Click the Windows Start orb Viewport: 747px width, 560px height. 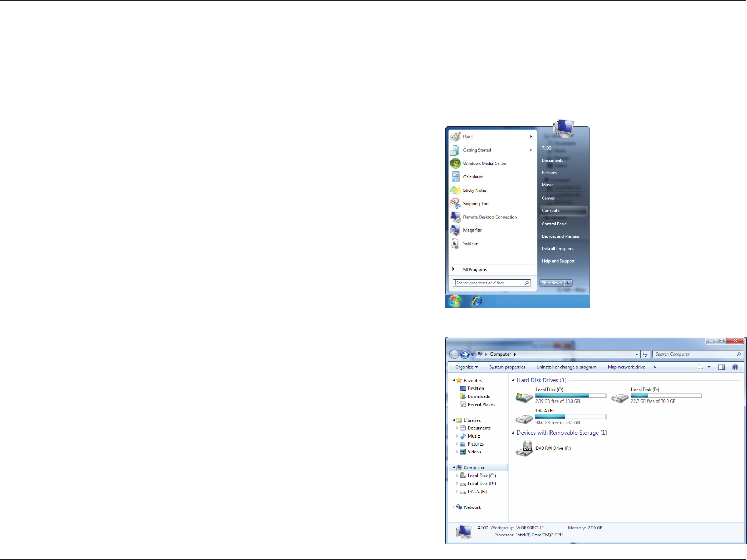pos(455,301)
